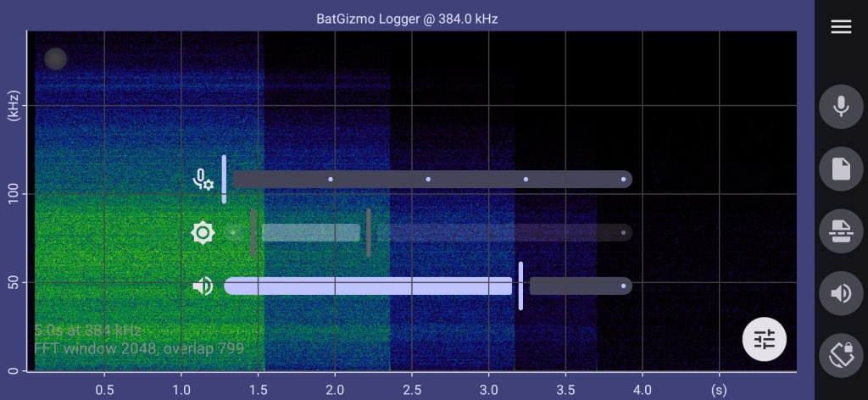
Task: Tap the brightness sun icon
Action: coord(203,232)
